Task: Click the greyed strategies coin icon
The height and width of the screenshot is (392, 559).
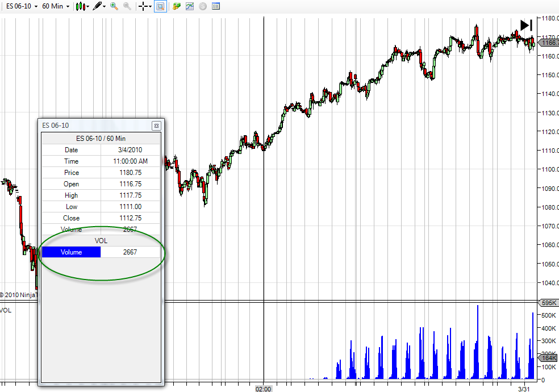Action: [x=202, y=6]
